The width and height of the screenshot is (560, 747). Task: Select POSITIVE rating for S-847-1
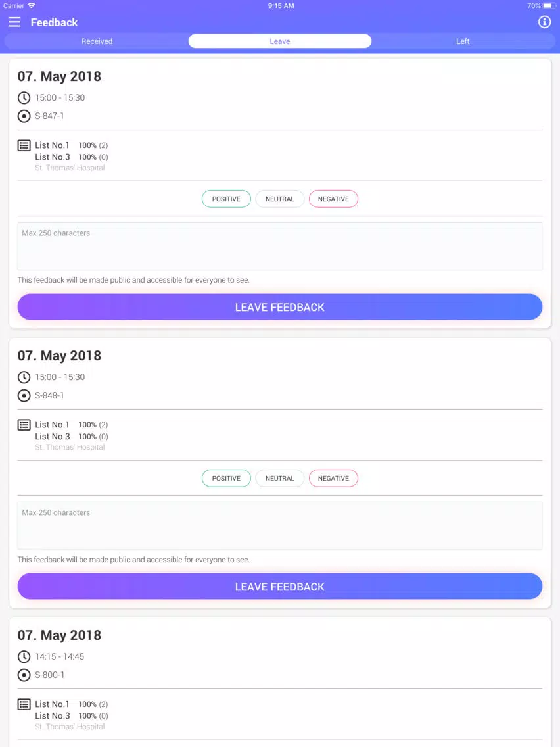226,199
